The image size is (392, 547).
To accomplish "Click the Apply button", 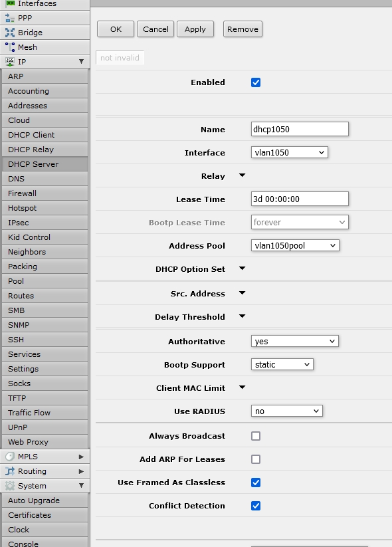I will coord(195,29).
